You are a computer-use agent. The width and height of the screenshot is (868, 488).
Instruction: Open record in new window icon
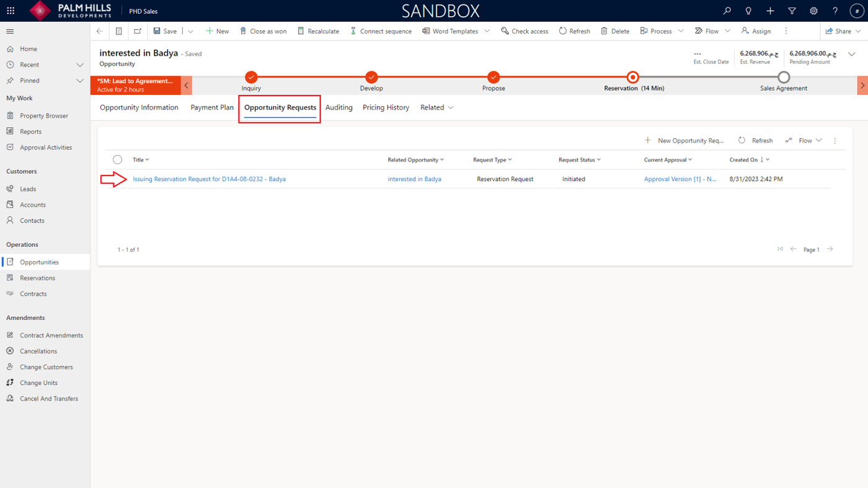(x=138, y=31)
